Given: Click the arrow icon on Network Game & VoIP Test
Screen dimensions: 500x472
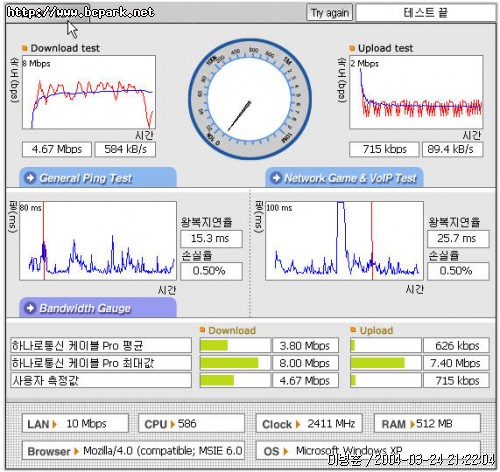Looking at the screenshot, I should point(276,178).
